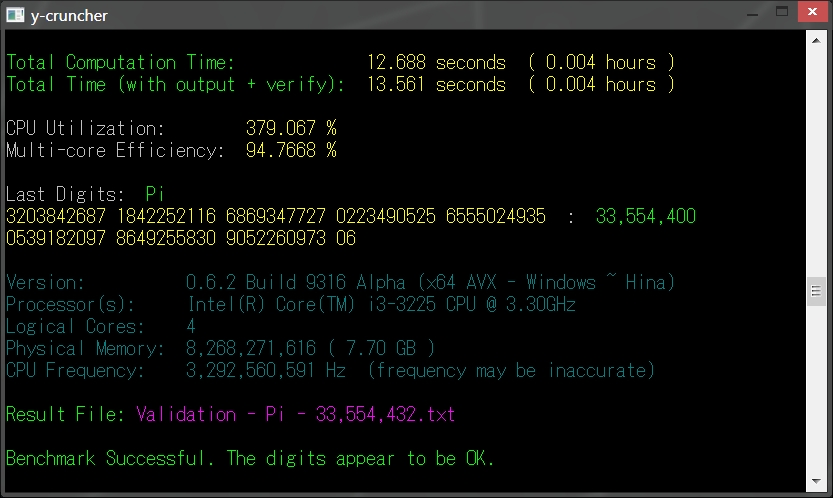
Task: Click the "Multi-core Efficiency:" label
Action: pyautogui.click(x=115, y=150)
